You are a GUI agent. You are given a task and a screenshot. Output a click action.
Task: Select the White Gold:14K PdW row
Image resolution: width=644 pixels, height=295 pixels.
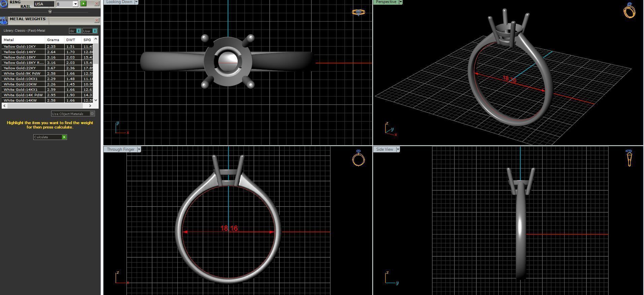point(48,95)
